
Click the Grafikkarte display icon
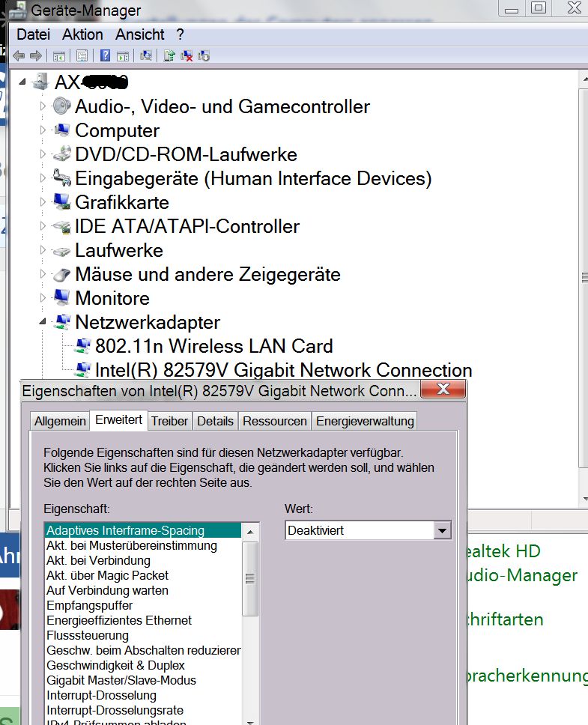61,201
